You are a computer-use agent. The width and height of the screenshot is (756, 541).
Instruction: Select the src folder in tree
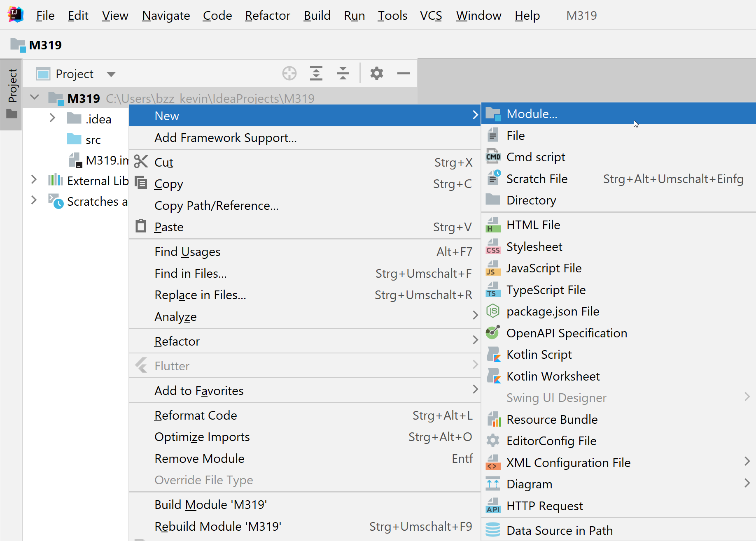(x=93, y=140)
